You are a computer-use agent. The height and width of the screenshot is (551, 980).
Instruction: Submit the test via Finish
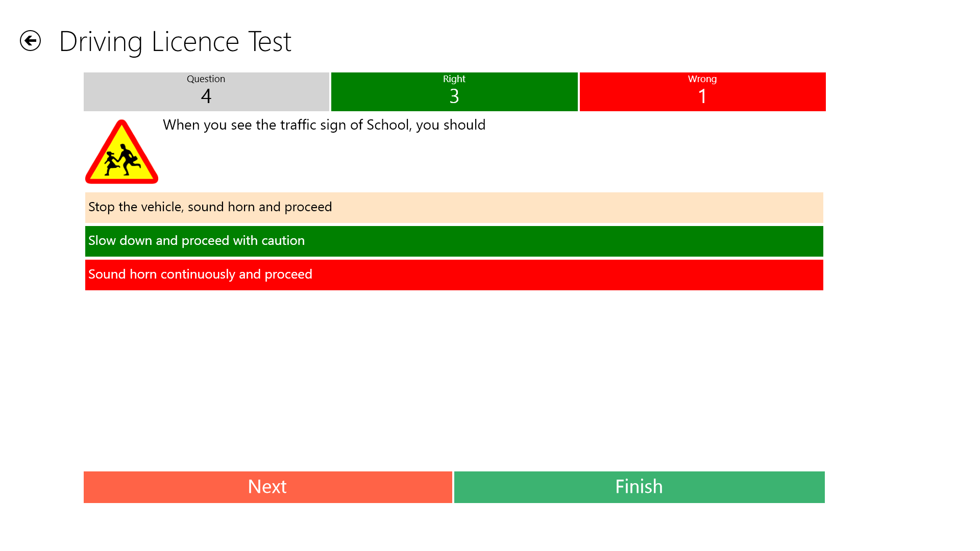tap(639, 487)
